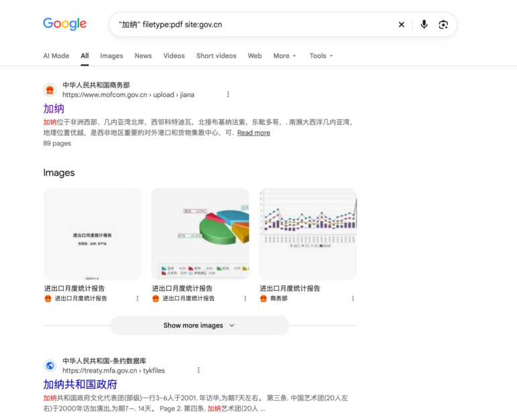Open Google Lens image search icon

(x=443, y=24)
